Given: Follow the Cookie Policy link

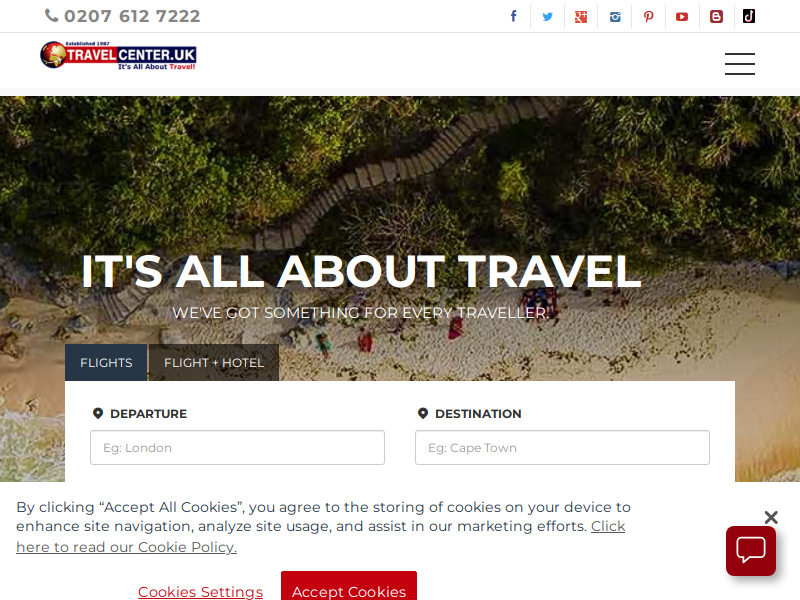Looking at the screenshot, I should pos(320,536).
